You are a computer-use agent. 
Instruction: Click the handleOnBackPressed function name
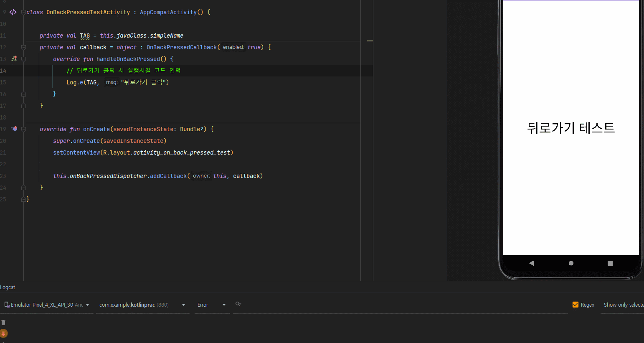(128, 59)
